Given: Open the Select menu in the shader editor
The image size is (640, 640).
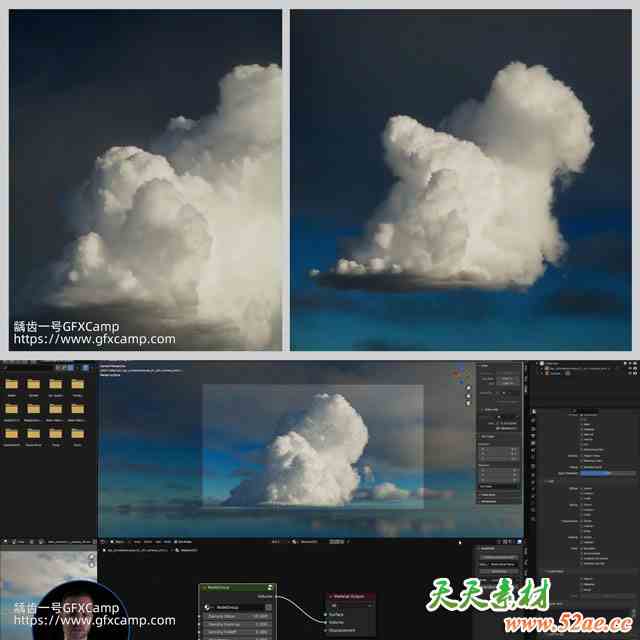Looking at the screenshot, I should [148, 542].
